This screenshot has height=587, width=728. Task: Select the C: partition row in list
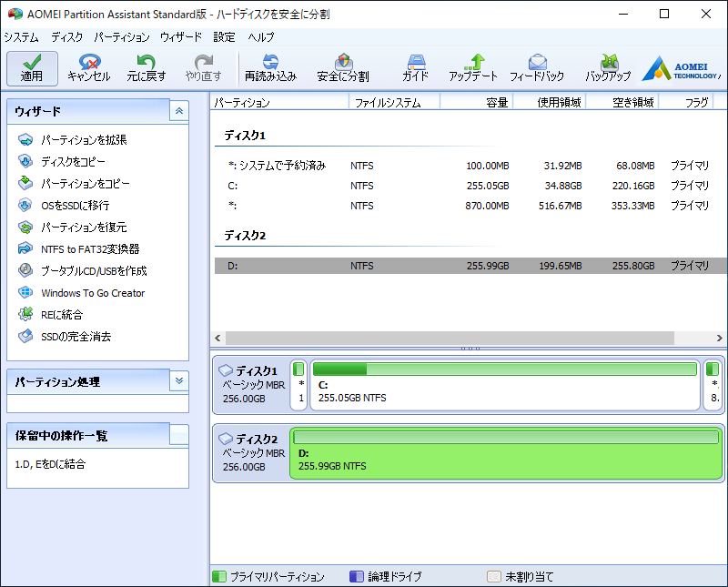[469, 186]
